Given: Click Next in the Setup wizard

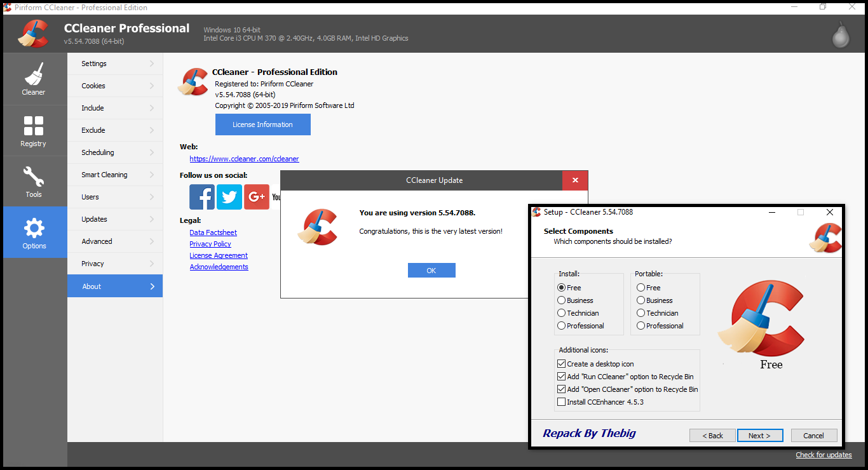Looking at the screenshot, I should pos(760,436).
